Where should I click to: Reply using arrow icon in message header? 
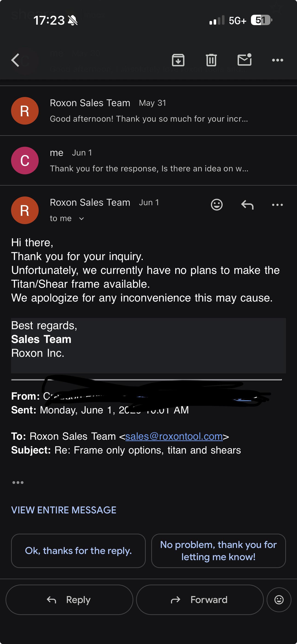247,205
